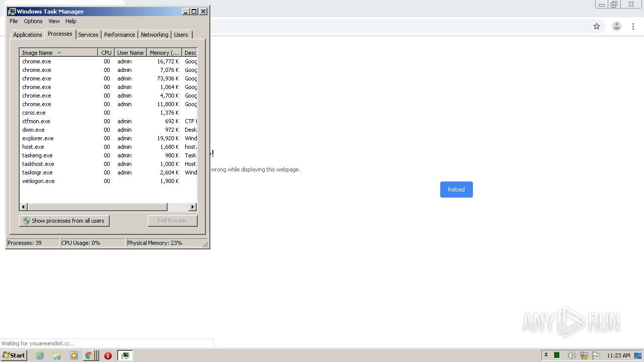Select the explorer.exe process
The height and width of the screenshot is (362, 644).
(108, 138)
